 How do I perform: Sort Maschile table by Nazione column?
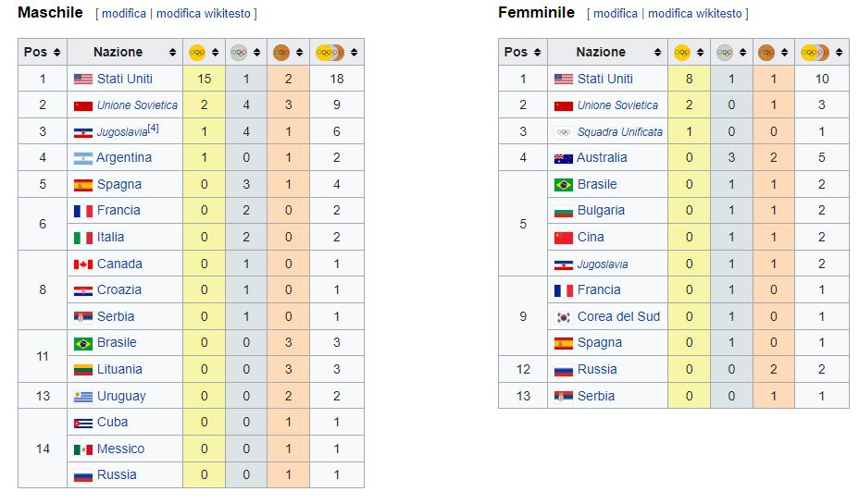pyautogui.click(x=172, y=53)
